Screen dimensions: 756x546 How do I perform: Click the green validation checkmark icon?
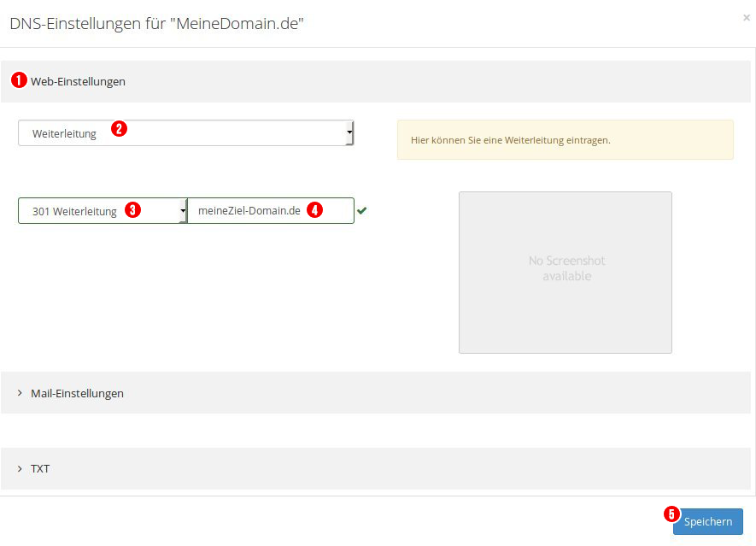362,210
